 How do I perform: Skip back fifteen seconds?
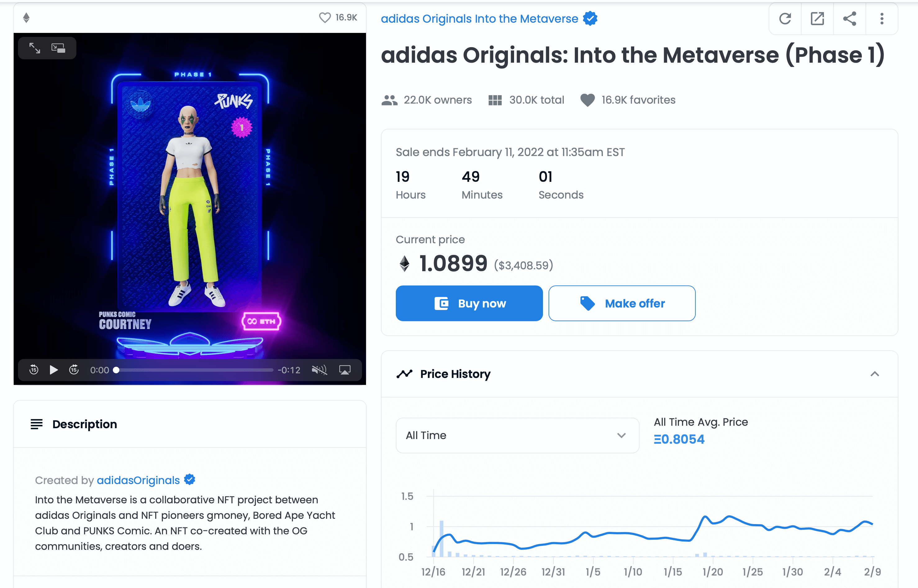click(x=34, y=370)
